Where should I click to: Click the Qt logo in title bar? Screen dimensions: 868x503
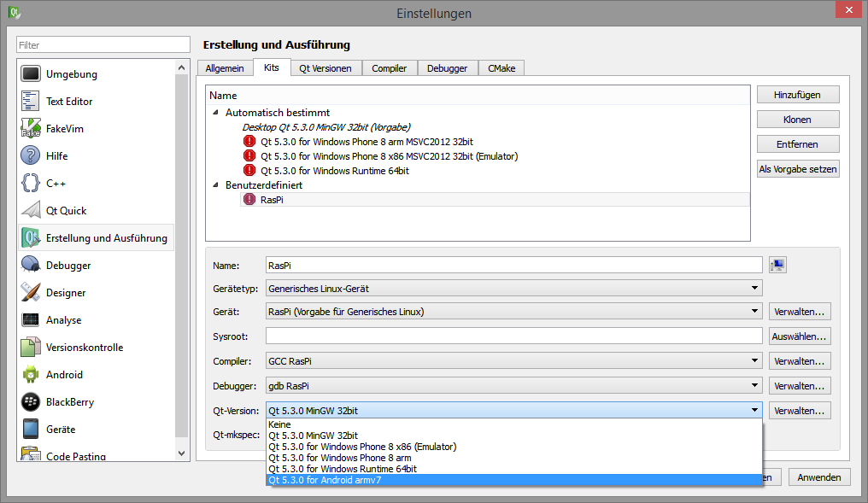pos(15,12)
